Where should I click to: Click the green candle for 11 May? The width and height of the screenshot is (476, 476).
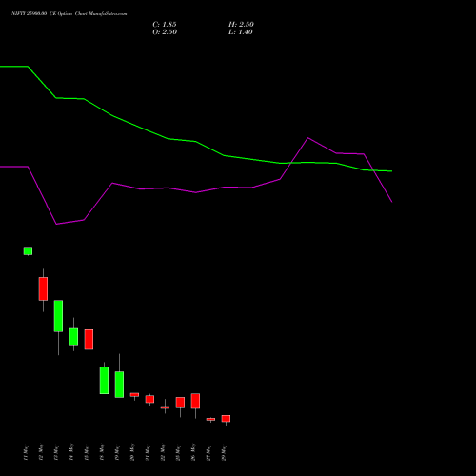28,251
